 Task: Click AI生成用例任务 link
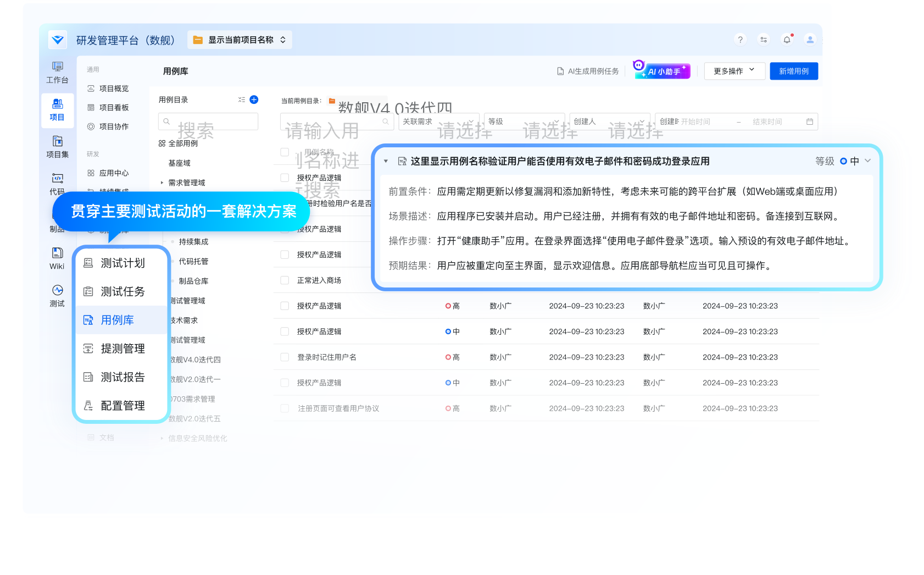pos(588,71)
